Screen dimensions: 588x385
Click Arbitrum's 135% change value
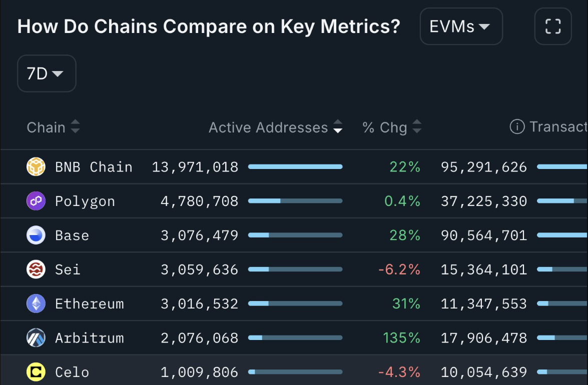tap(401, 338)
